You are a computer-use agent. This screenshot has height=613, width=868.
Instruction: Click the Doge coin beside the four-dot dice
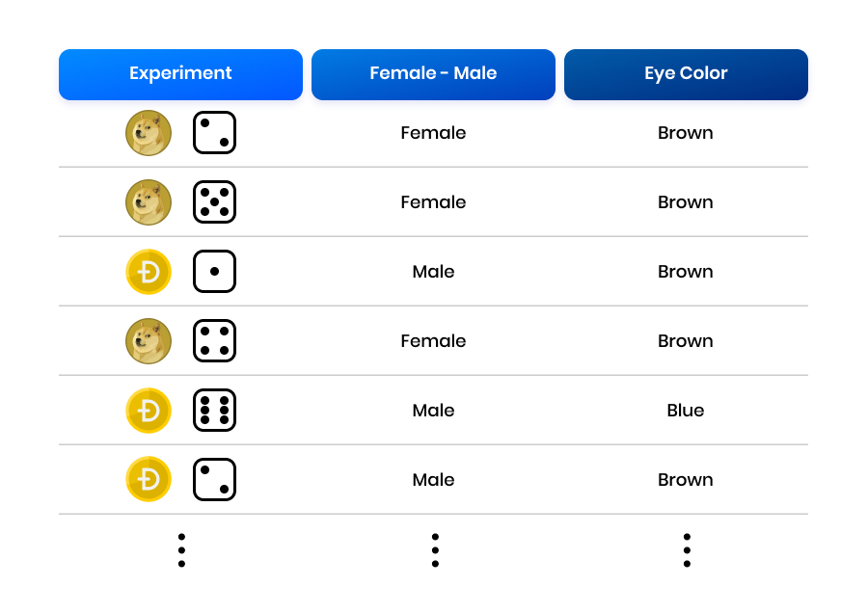click(149, 341)
